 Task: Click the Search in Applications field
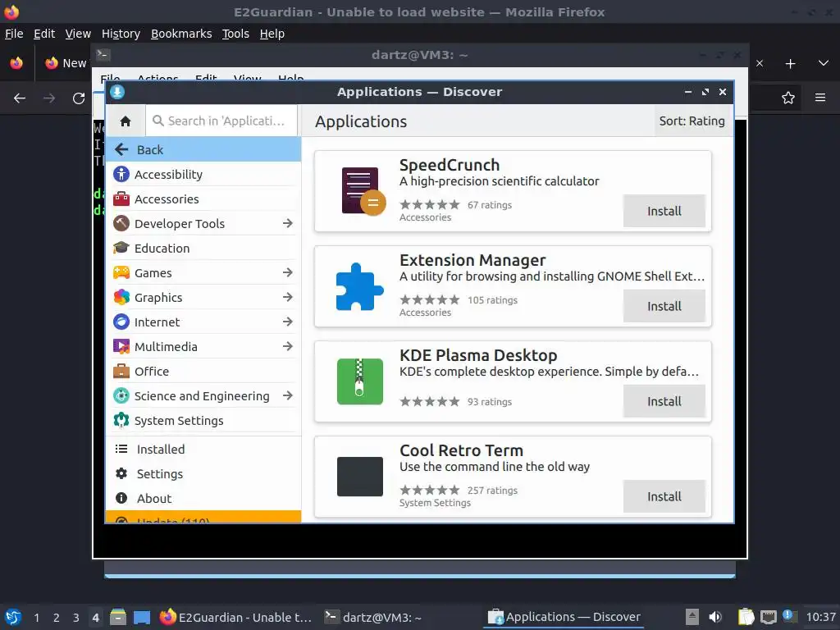(221, 121)
